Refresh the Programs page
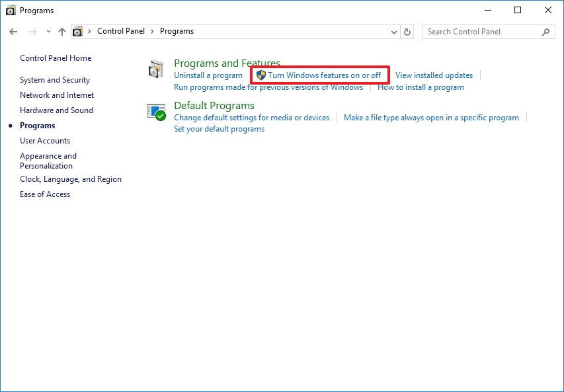 pyautogui.click(x=407, y=32)
